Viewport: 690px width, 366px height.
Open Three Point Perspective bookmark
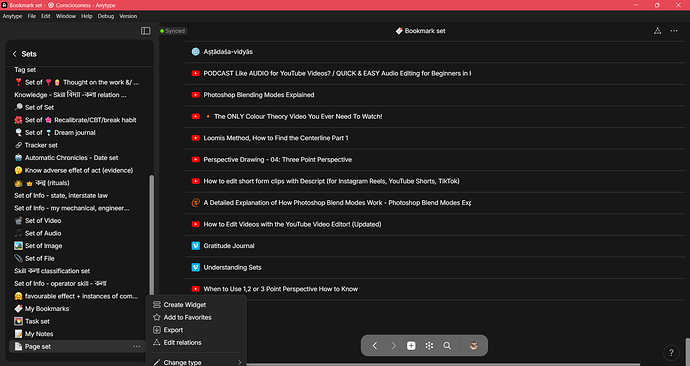(x=278, y=159)
